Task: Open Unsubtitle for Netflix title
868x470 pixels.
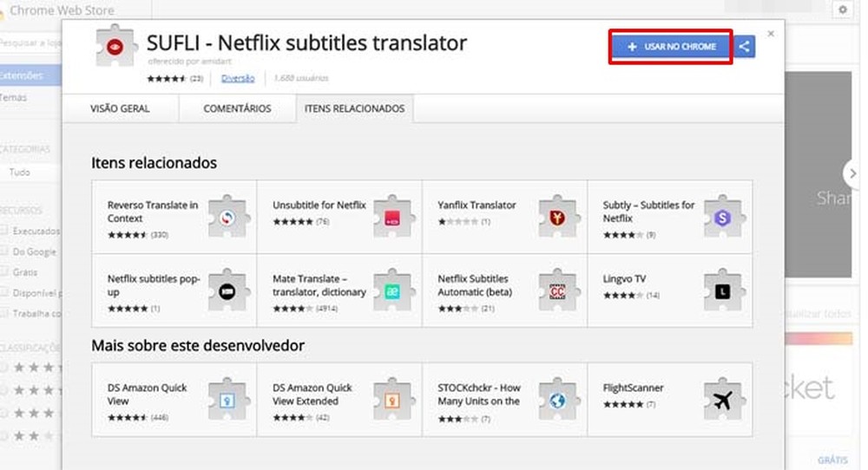Action: click(319, 206)
